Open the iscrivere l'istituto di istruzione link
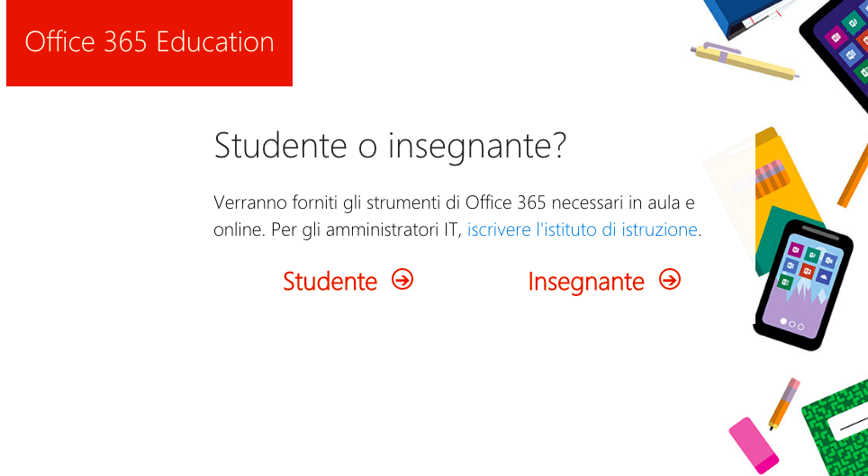The width and height of the screenshot is (868, 476). (x=583, y=229)
